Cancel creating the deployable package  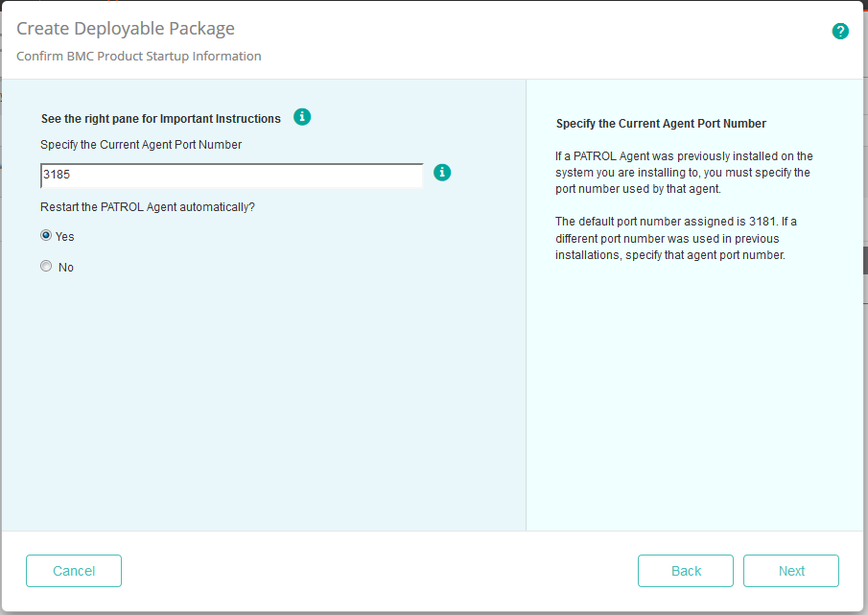click(73, 570)
